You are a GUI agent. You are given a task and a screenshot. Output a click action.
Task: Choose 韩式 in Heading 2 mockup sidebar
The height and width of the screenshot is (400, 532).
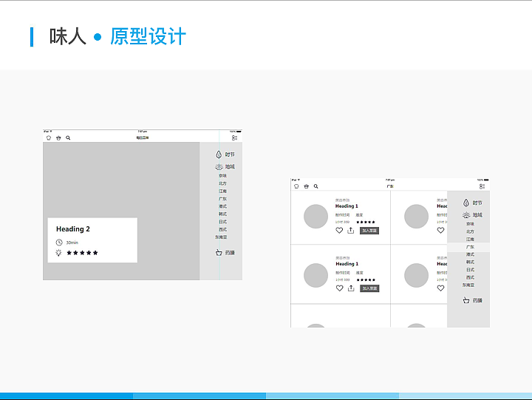tap(222, 214)
